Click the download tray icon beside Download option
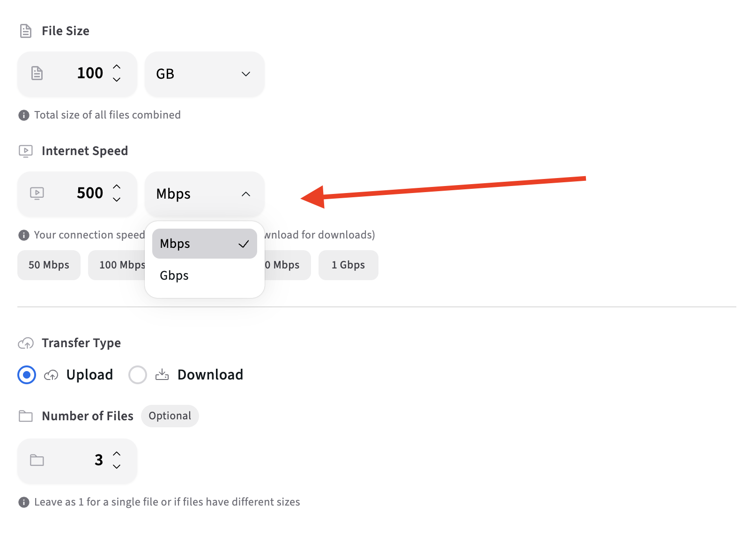The height and width of the screenshot is (536, 756). pyautogui.click(x=162, y=374)
